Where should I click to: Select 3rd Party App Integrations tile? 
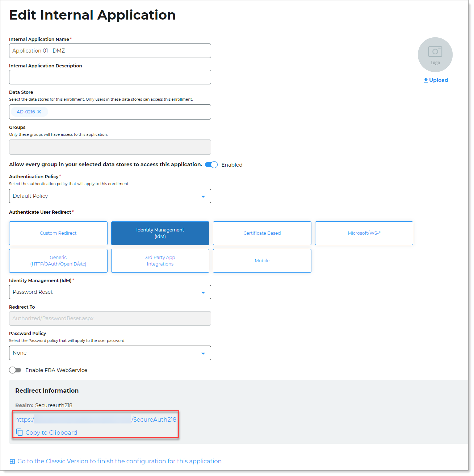click(160, 261)
